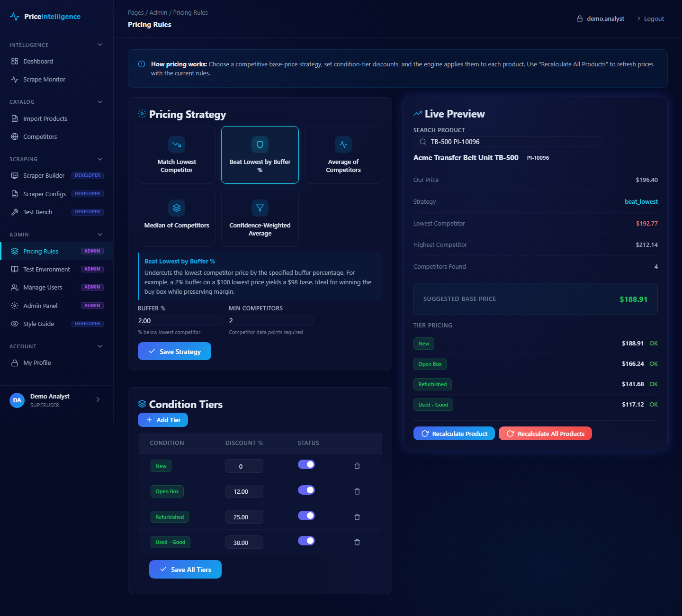This screenshot has height=616, width=682.
Task: Click the info icon in the pricing banner
Action: pyautogui.click(x=142, y=64)
